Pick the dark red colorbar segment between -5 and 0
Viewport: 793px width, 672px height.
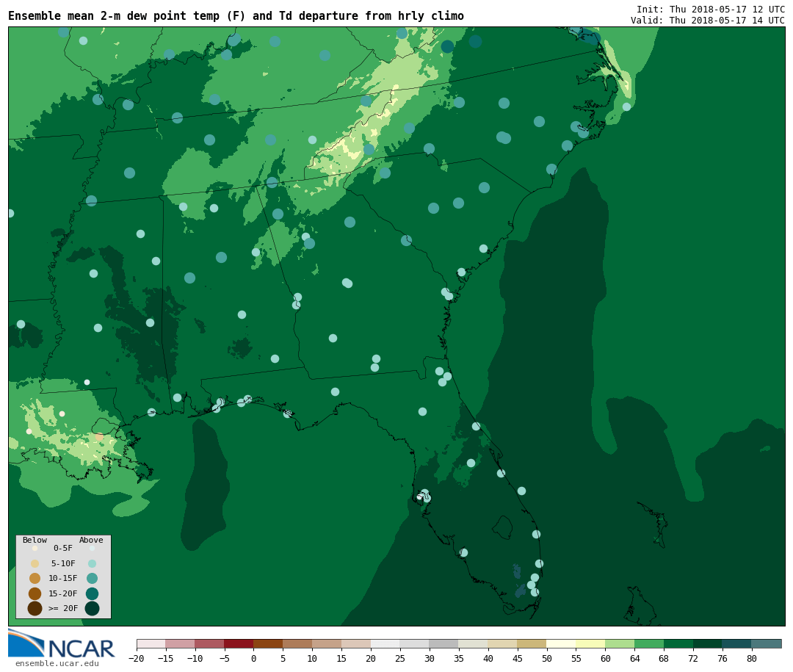239,643
